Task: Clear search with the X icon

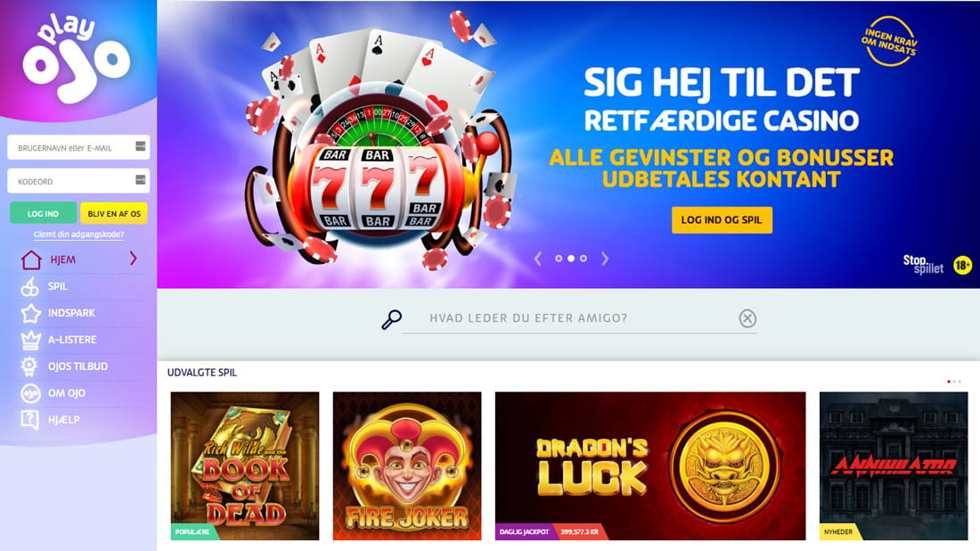Action: tap(747, 318)
